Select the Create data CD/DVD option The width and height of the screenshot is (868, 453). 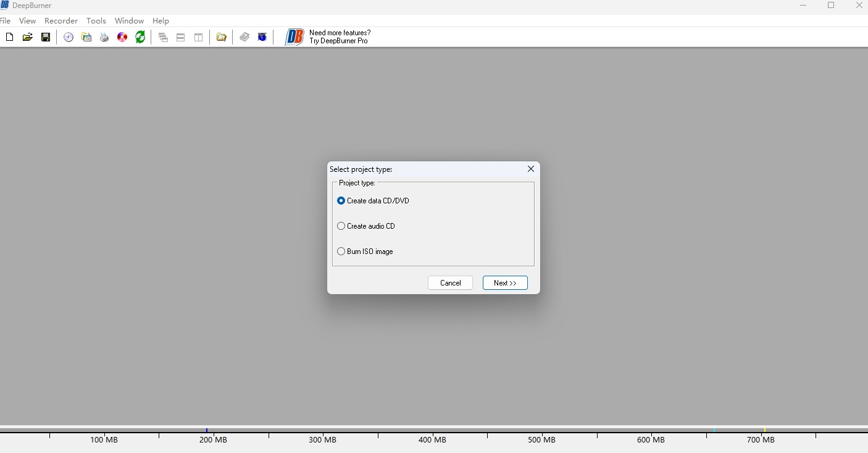point(341,201)
